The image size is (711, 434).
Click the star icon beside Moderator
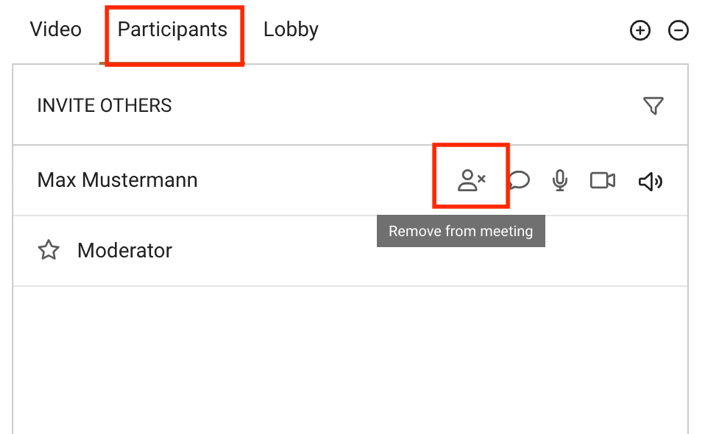coord(49,250)
